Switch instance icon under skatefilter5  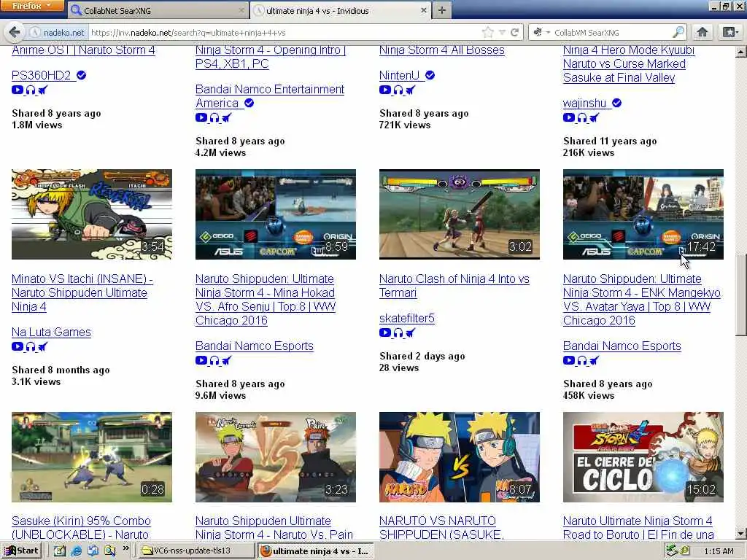410,332
